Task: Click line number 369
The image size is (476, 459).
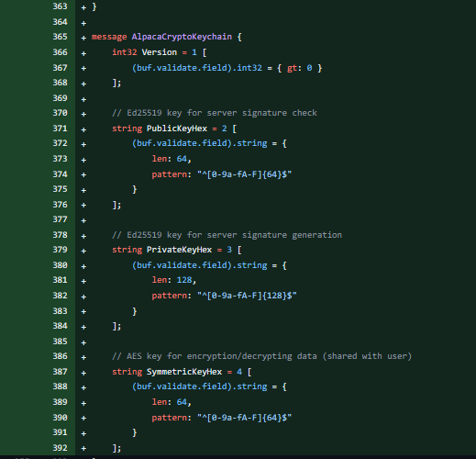Action: click(x=60, y=98)
